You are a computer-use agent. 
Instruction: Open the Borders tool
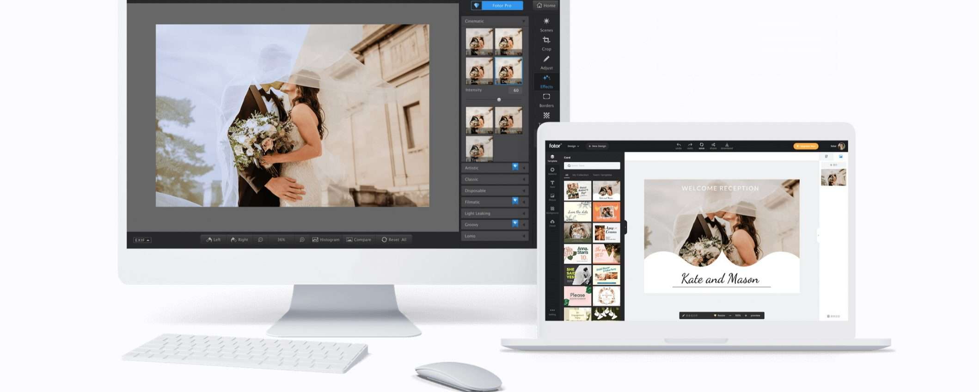pos(546,100)
